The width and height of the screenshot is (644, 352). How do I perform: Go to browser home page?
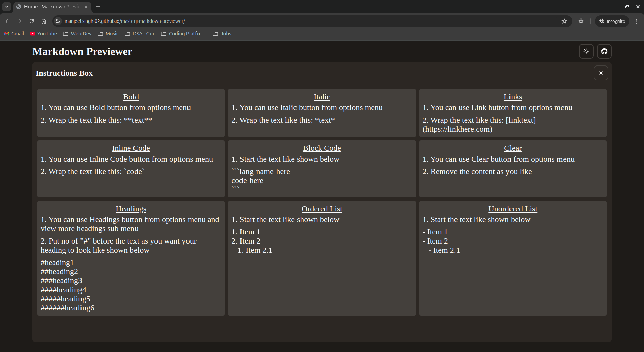coord(44,21)
